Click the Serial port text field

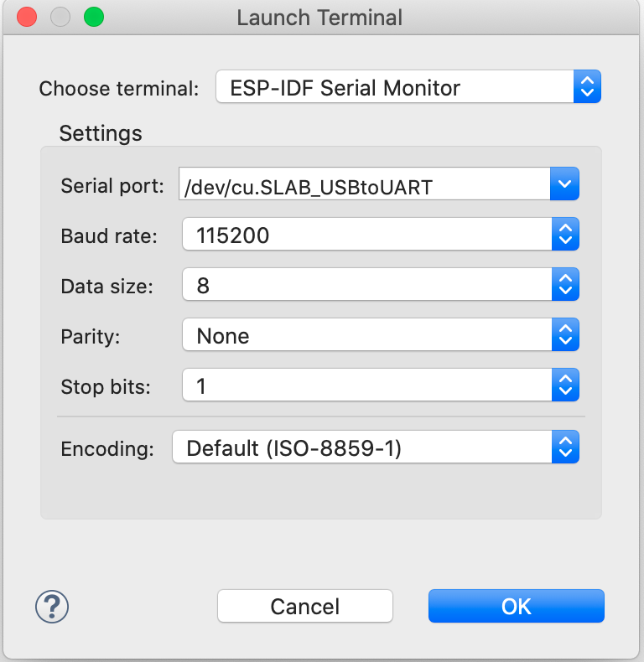364,184
